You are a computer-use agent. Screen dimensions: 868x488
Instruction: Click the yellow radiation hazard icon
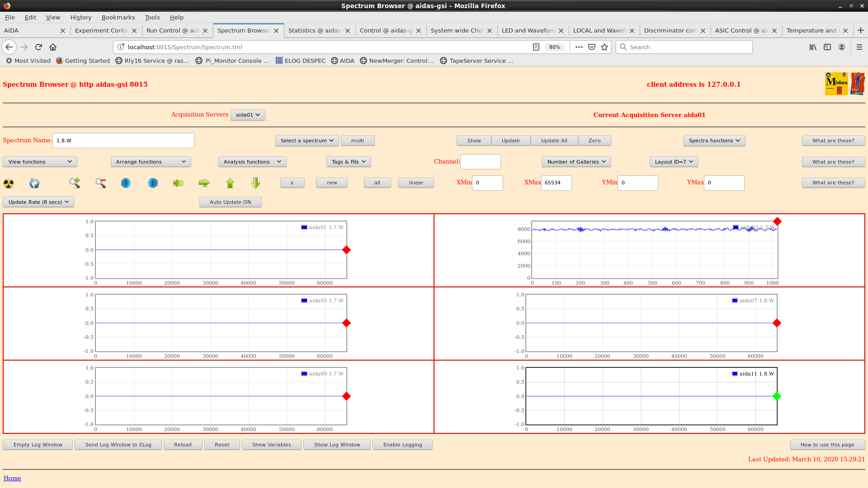click(x=9, y=183)
